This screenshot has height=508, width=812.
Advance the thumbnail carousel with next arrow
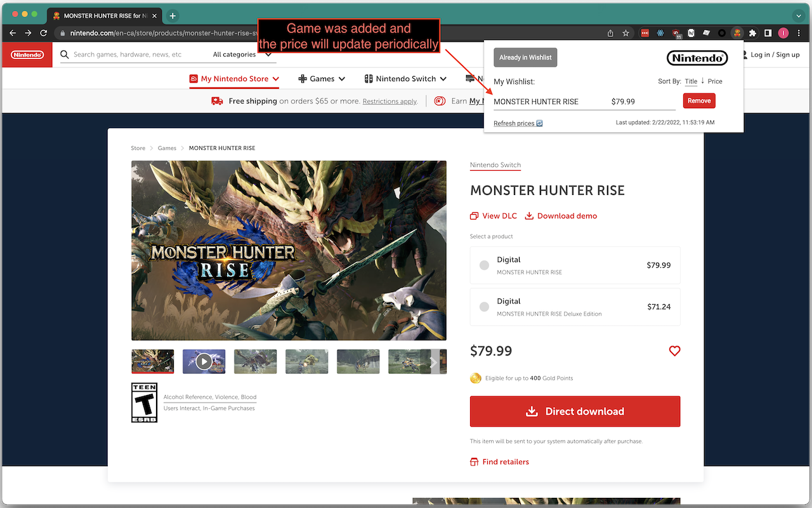pos(434,362)
